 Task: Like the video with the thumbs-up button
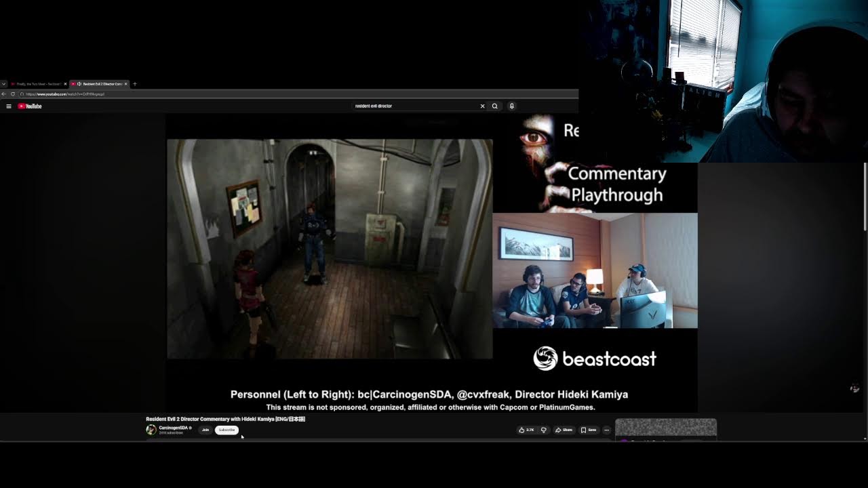click(527, 430)
